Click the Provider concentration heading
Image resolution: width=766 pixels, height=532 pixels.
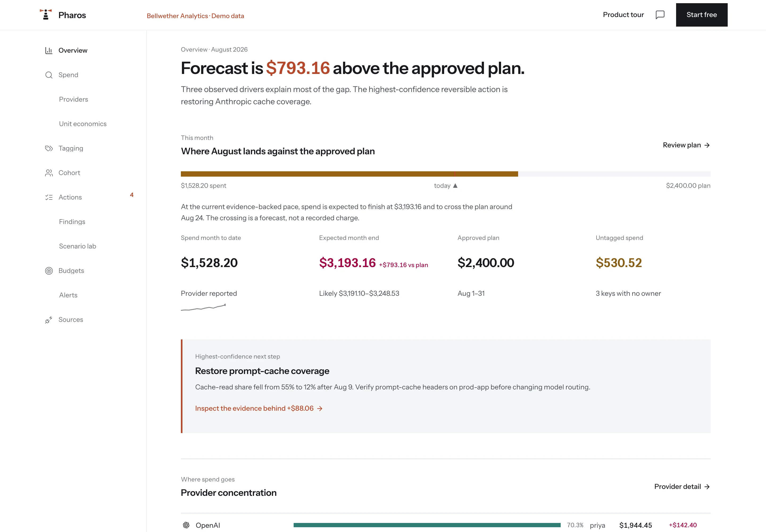click(x=228, y=493)
